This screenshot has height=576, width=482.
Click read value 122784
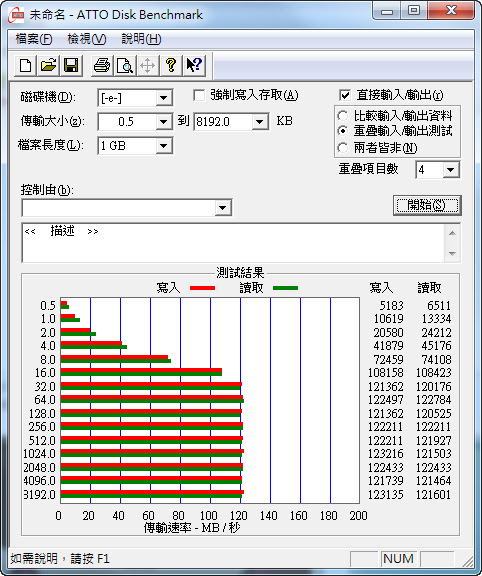434,400
